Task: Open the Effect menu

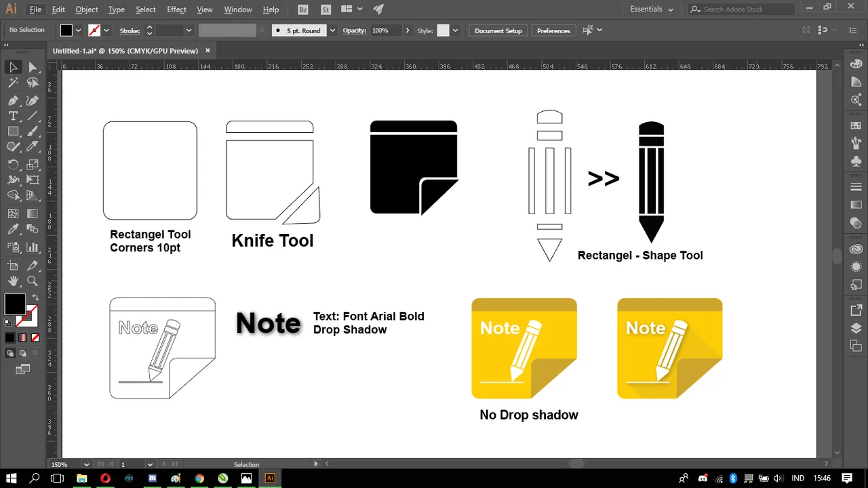Action: coord(176,9)
